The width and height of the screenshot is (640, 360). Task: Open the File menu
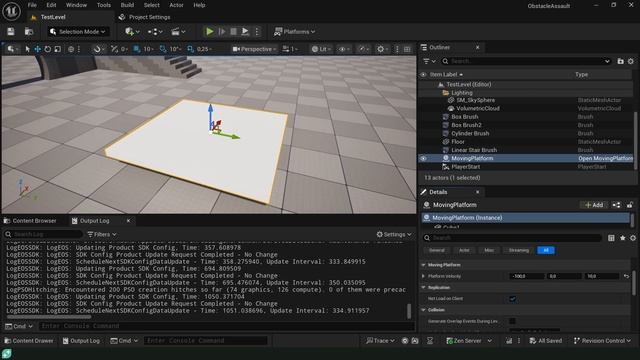click(32, 5)
